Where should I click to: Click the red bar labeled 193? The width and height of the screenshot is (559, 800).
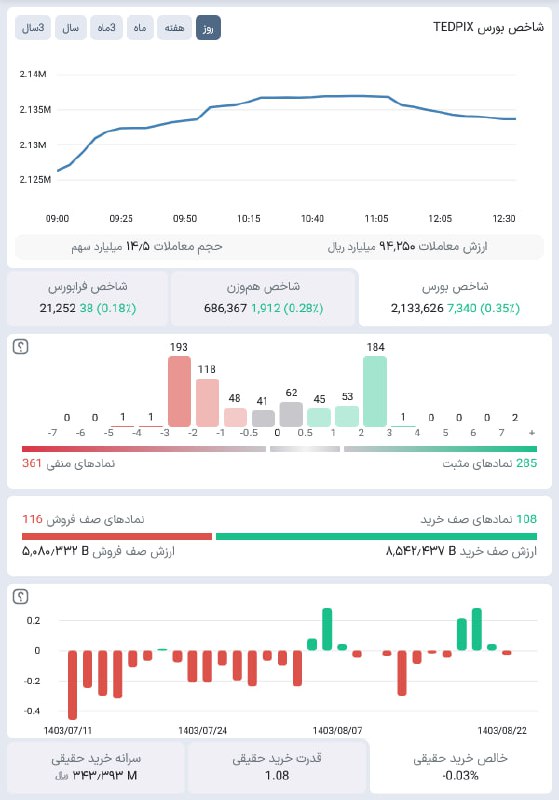180,391
